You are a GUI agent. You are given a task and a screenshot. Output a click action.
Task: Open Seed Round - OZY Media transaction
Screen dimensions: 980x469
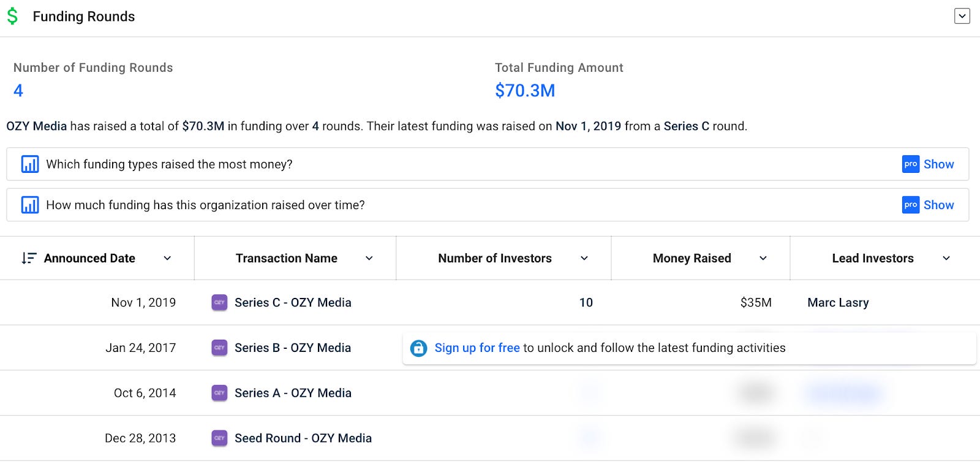pos(303,438)
